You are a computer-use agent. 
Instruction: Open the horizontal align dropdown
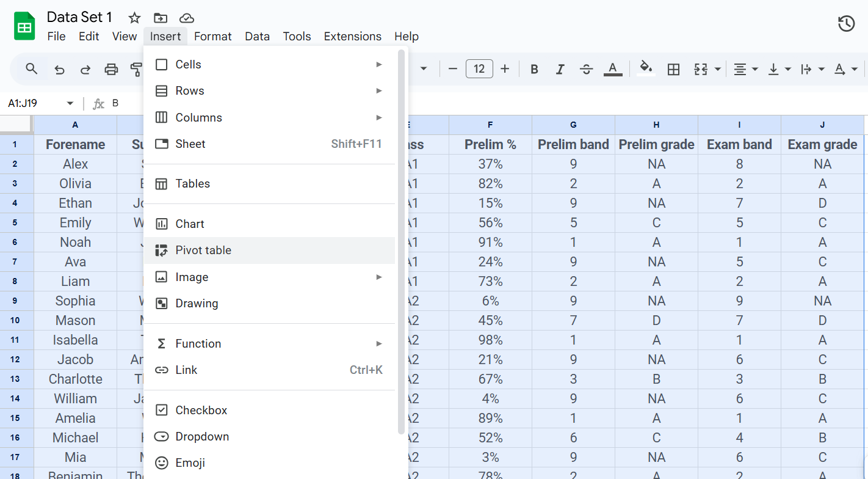pyautogui.click(x=746, y=69)
